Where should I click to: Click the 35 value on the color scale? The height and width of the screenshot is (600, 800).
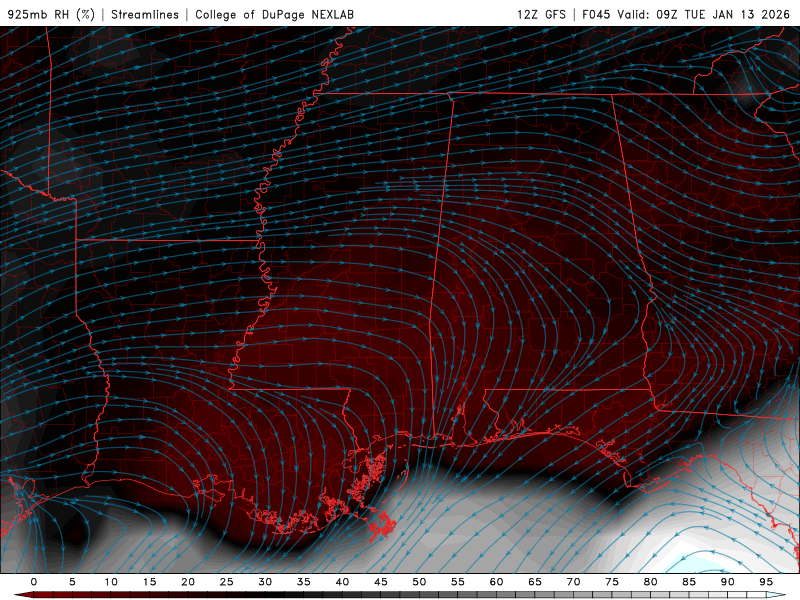click(304, 582)
